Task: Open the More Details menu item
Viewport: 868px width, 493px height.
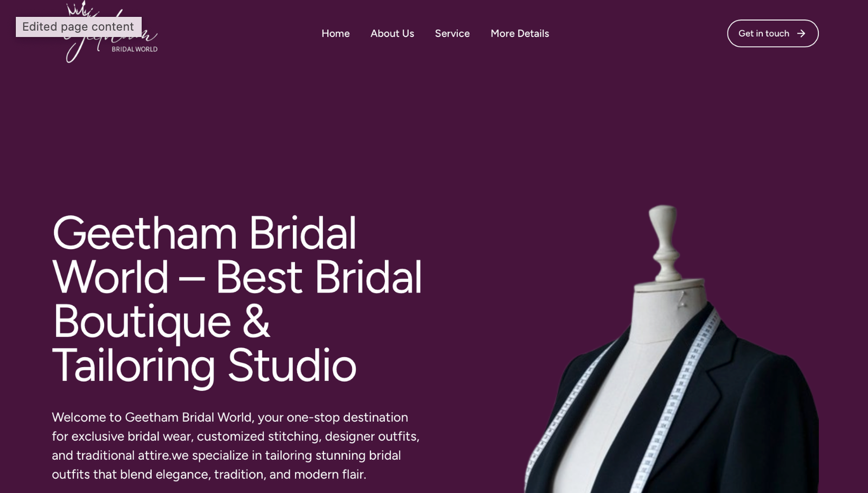Action: pyautogui.click(x=520, y=34)
